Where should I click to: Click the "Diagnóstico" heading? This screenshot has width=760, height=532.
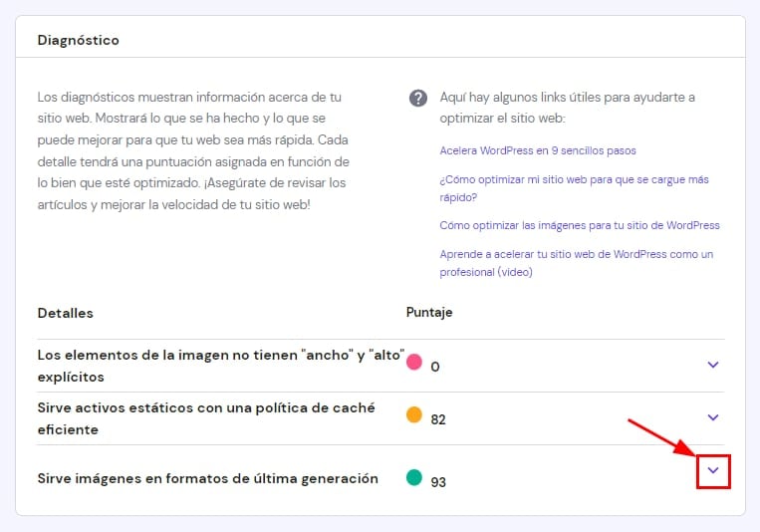click(x=78, y=40)
